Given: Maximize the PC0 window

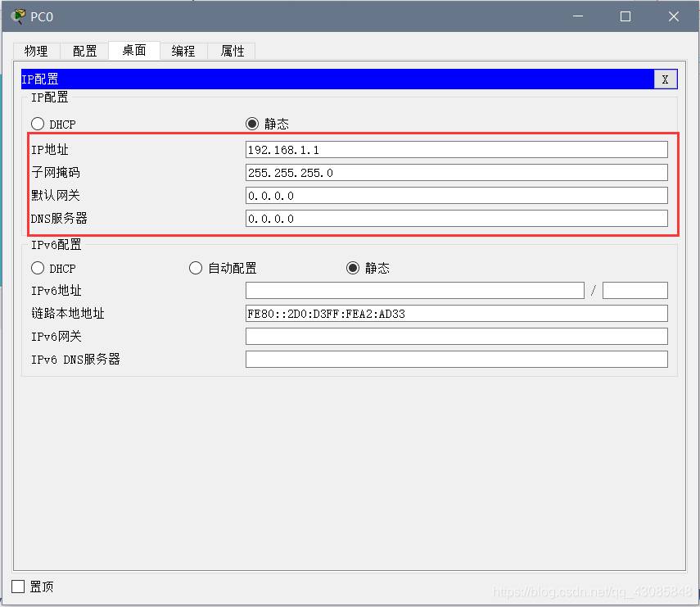Looking at the screenshot, I should click(625, 16).
